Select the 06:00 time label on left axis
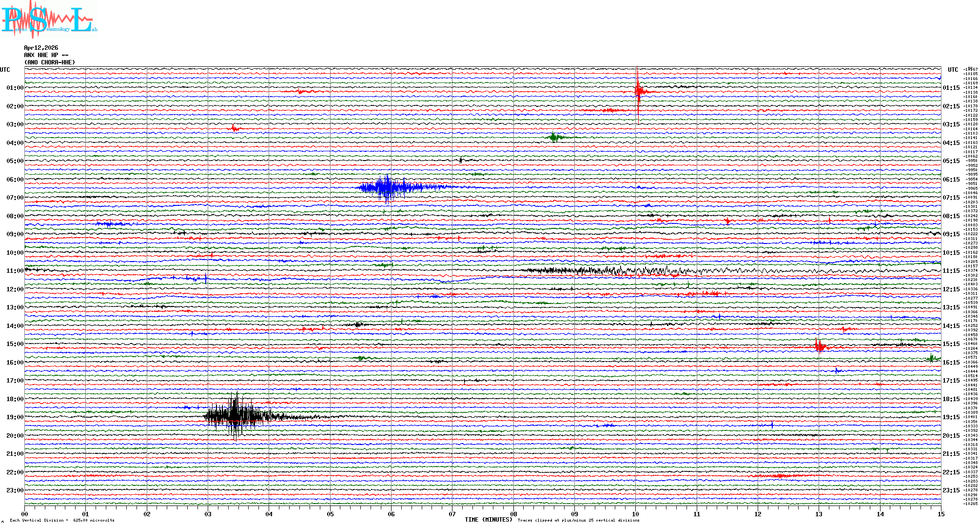This screenshot has height=527, width=980. point(15,180)
